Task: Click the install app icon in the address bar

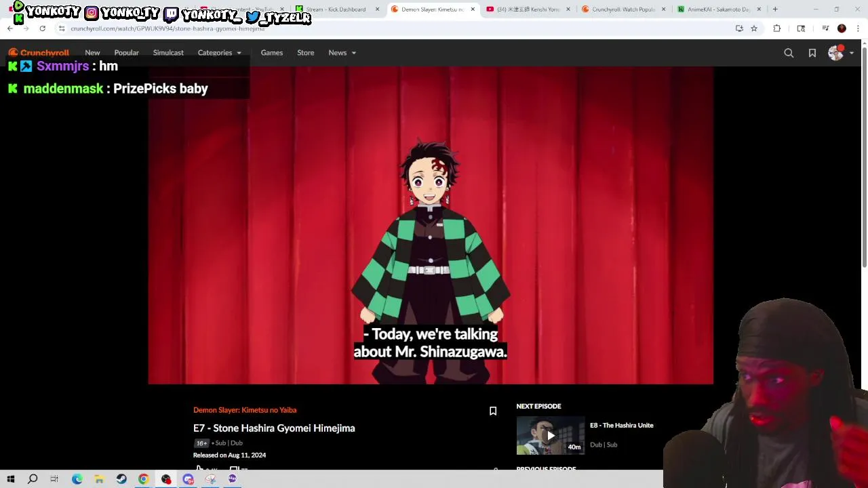Action: 739,28
